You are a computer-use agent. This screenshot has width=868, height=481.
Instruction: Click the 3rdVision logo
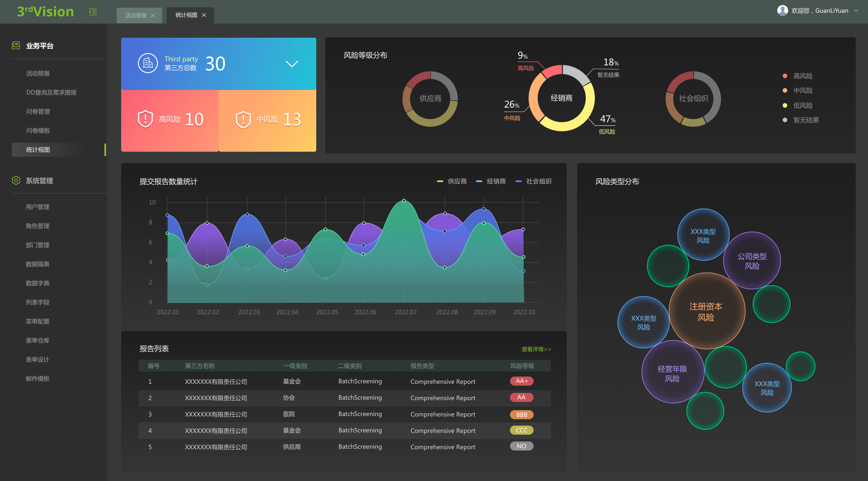(x=45, y=11)
